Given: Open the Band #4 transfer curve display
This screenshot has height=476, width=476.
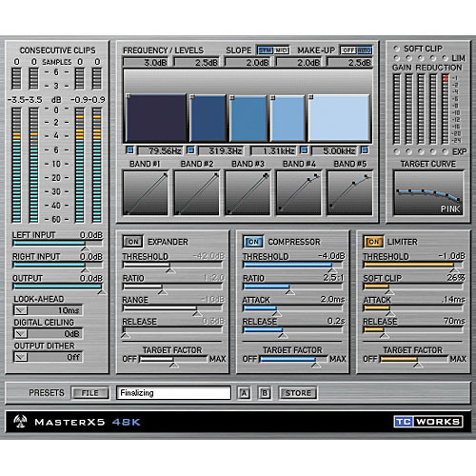Looking at the screenshot, I should click(299, 193).
